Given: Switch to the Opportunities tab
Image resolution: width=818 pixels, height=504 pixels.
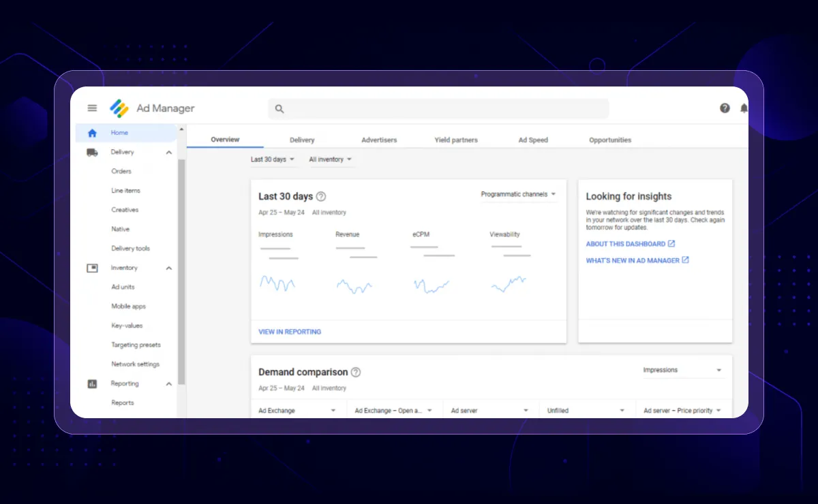Looking at the screenshot, I should [610, 140].
